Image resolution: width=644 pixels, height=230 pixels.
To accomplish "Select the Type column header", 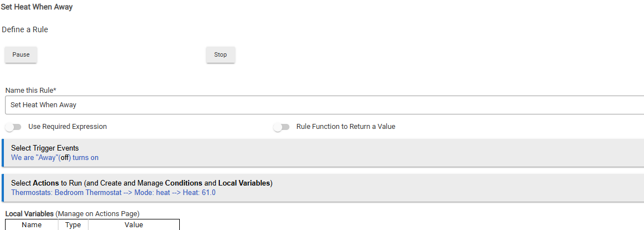I will pos(73,224).
